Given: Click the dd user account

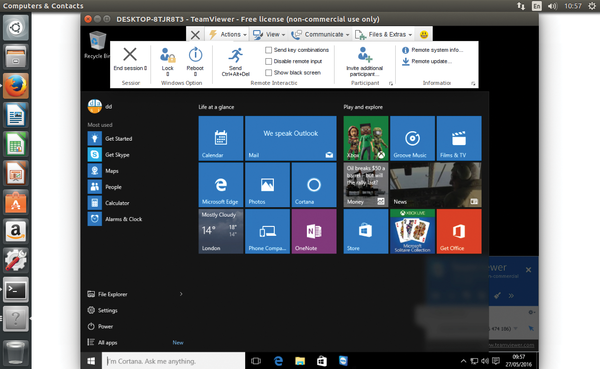Looking at the screenshot, I should click(100, 106).
